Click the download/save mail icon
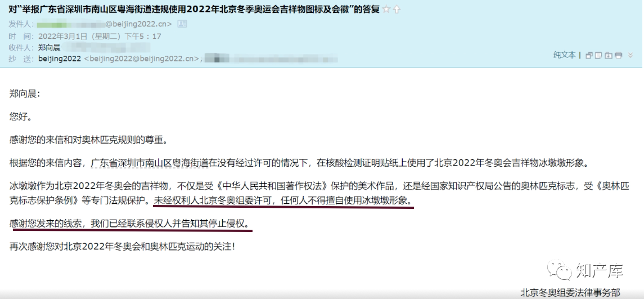This screenshot has width=644, height=299. pyautogui.click(x=609, y=55)
